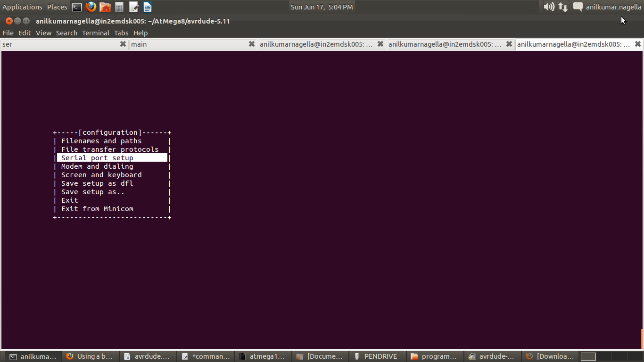Switch to the 'anilkuma...' terminal taskbar item
Image resolution: width=644 pixels, height=362 pixels.
point(33,356)
